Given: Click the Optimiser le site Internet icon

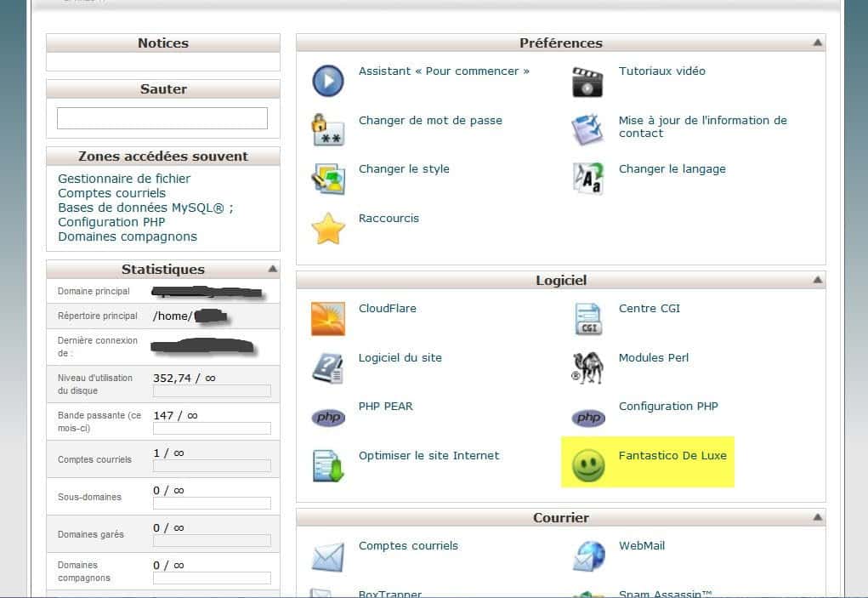Looking at the screenshot, I should point(327,465).
